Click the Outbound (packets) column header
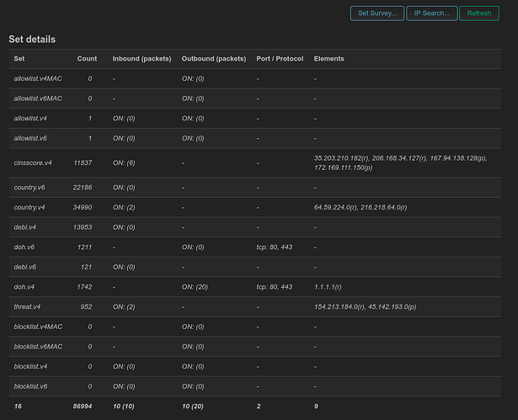The width and height of the screenshot is (518, 420). [x=214, y=59]
